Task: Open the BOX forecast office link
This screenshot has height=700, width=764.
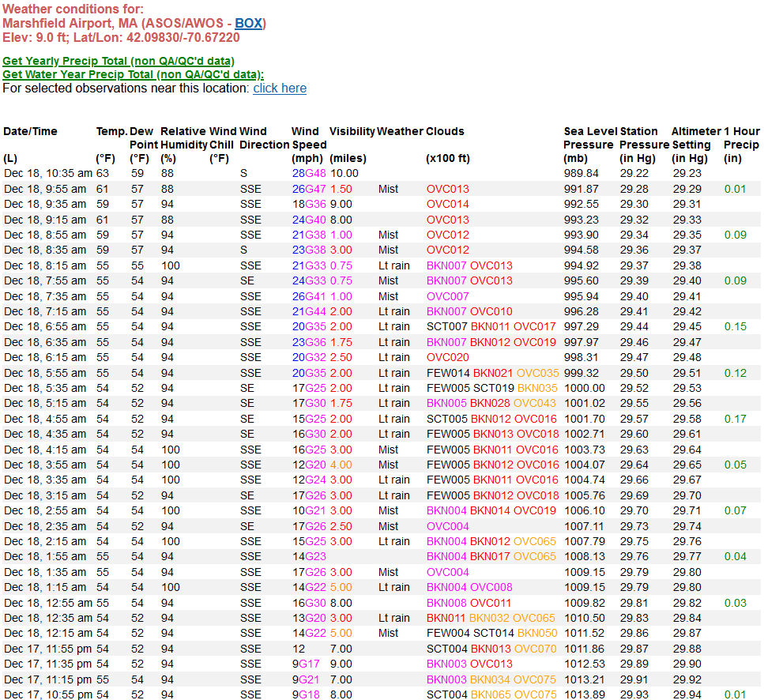Action: (249, 24)
